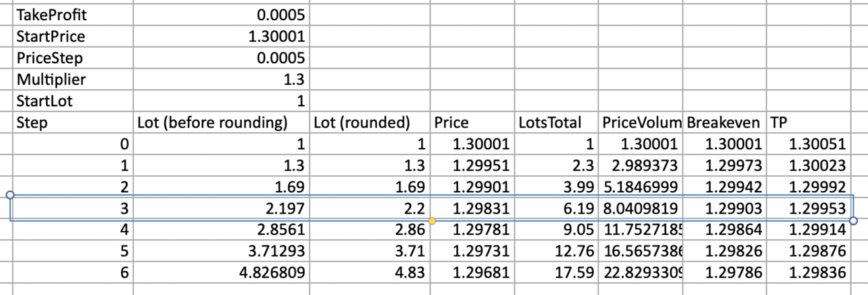Click PriceVolume cell starting with 22.8293
Viewport: 868px width, 295px height.
641,273
